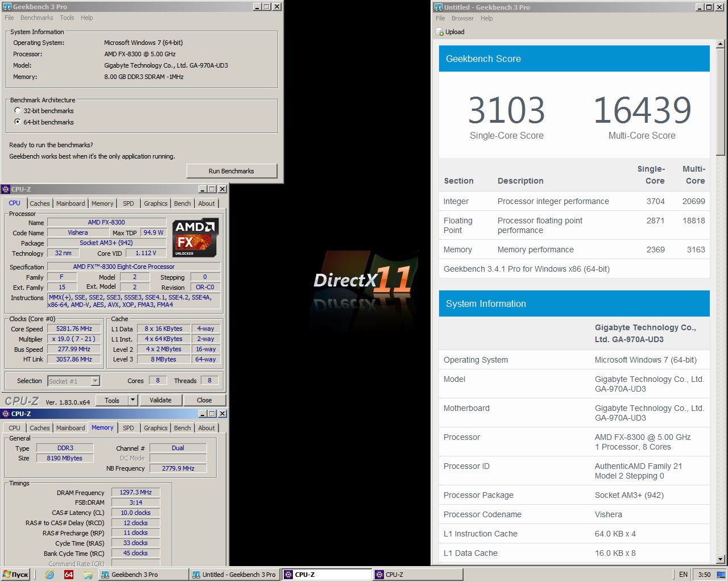Click the Geekbench 3 Pro title bar icon
Viewport: 728px width, 582px height.
click(x=7, y=7)
